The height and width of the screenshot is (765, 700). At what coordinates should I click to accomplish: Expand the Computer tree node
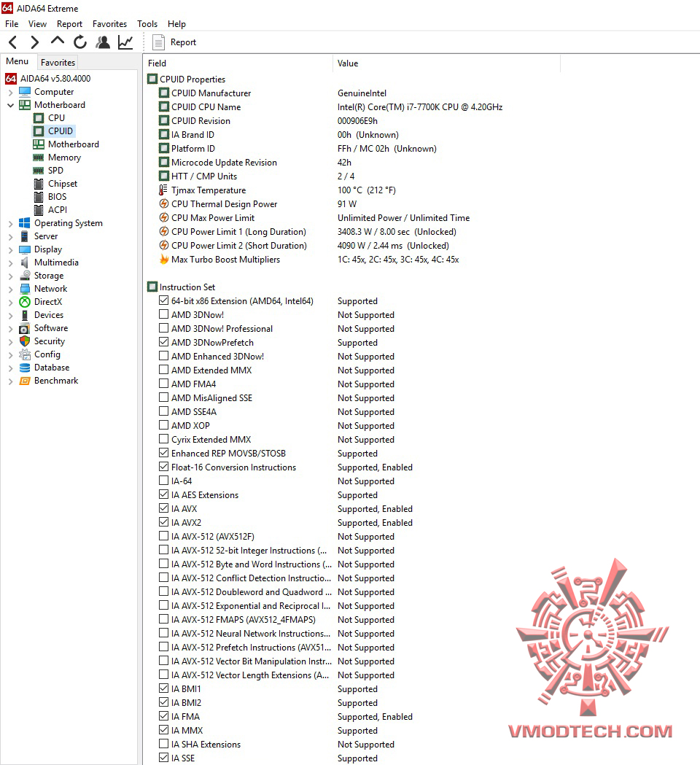[11, 92]
